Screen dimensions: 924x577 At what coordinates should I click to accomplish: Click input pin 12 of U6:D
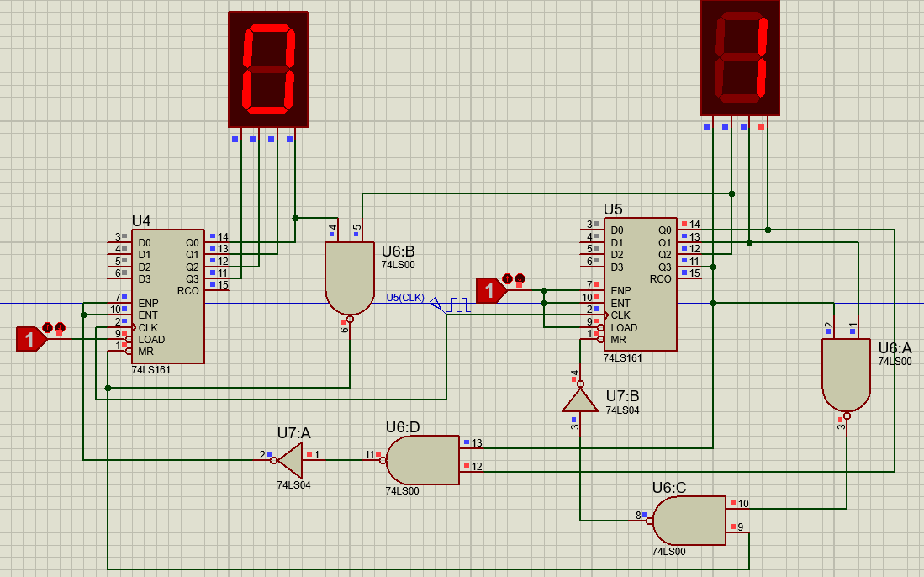pos(472,472)
